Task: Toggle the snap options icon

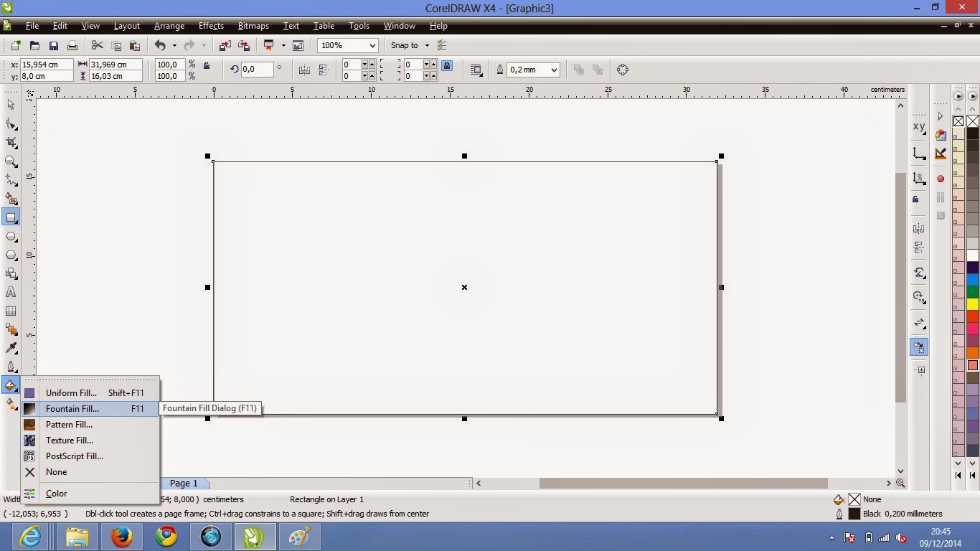Action: [442, 45]
